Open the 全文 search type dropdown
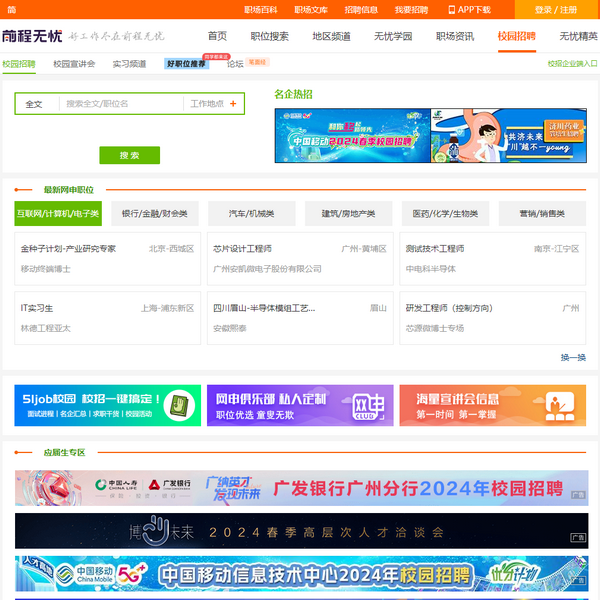 [x=35, y=103]
